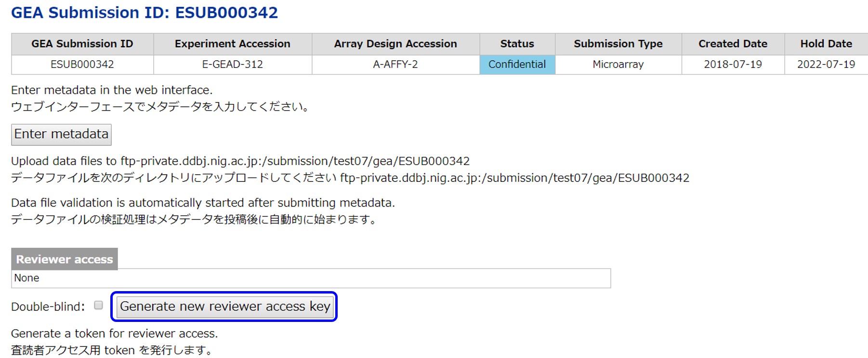
Task: Click the created date 2018-07-19 cell
Action: (x=733, y=64)
